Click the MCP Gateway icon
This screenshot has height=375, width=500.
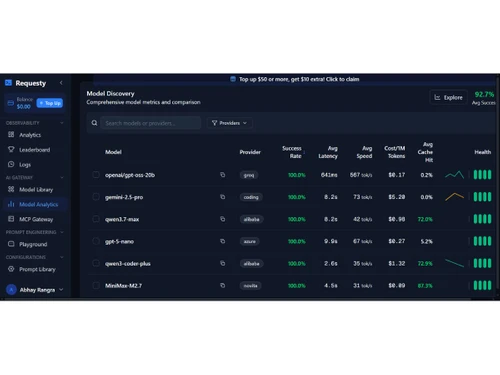coord(11,219)
